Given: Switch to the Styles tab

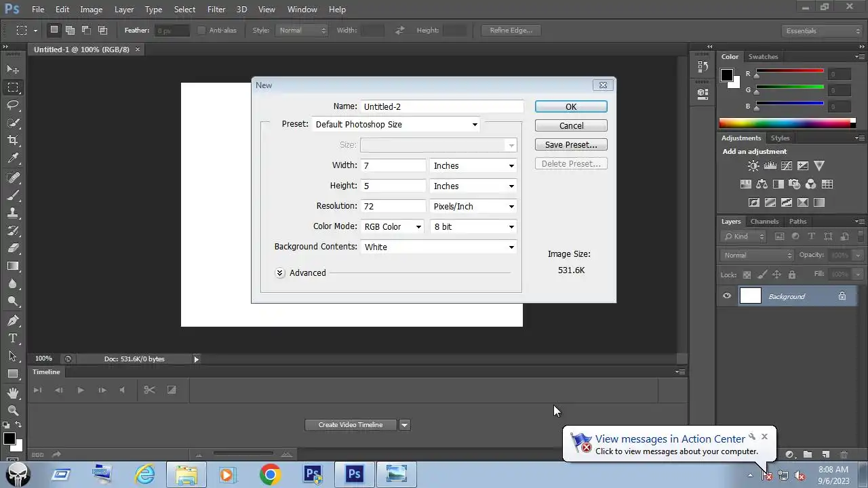Looking at the screenshot, I should click(x=780, y=138).
